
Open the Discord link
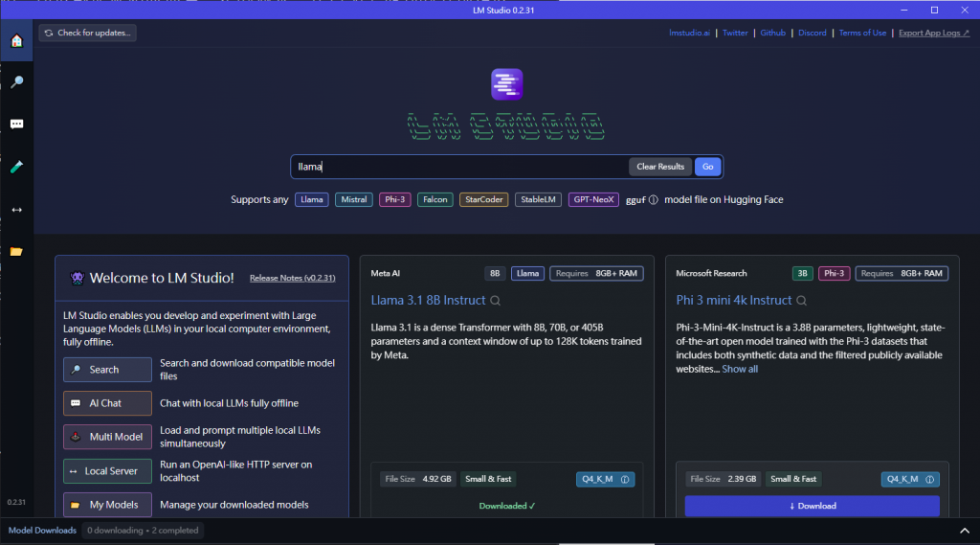pyautogui.click(x=812, y=33)
